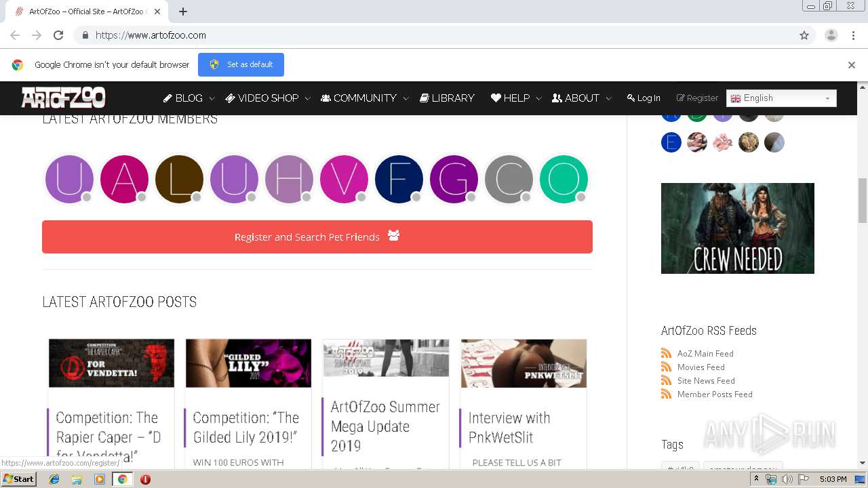Open a new tab with the plus button
868x488 pixels.
(183, 12)
